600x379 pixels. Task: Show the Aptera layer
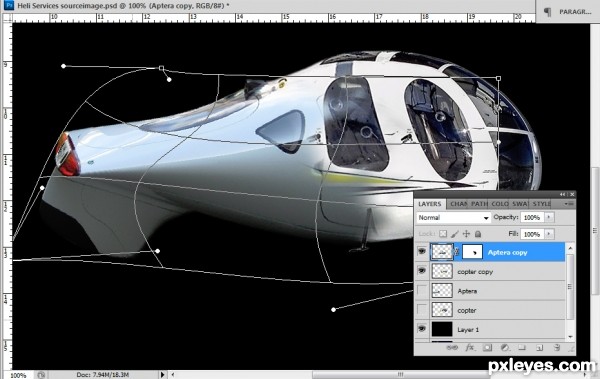coord(422,290)
